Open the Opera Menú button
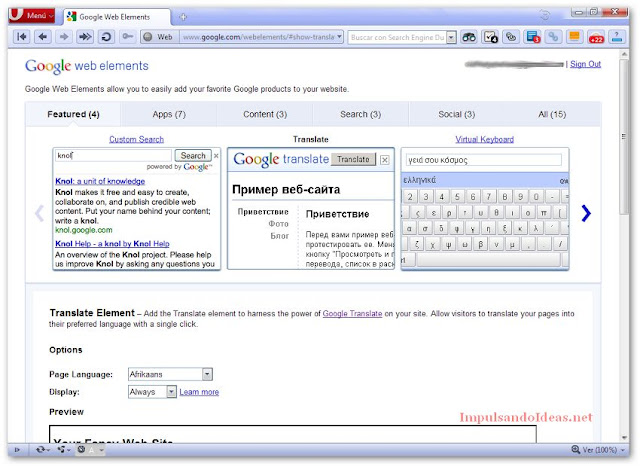This screenshot has height=467, width=640. [x=32, y=15]
